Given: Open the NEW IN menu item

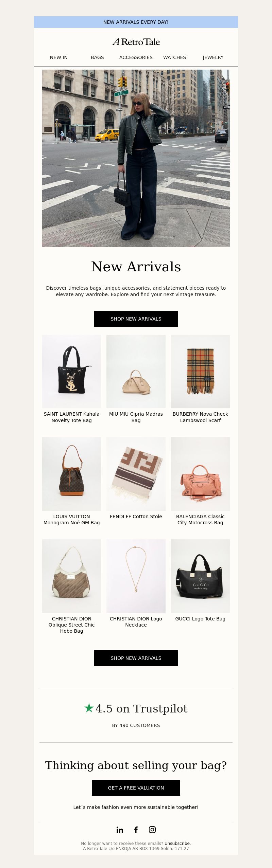Looking at the screenshot, I should click(x=59, y=57).
